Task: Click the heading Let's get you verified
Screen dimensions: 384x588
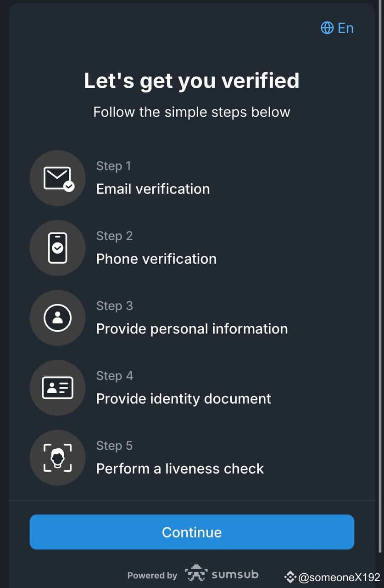Action: (x=192, y=80)
